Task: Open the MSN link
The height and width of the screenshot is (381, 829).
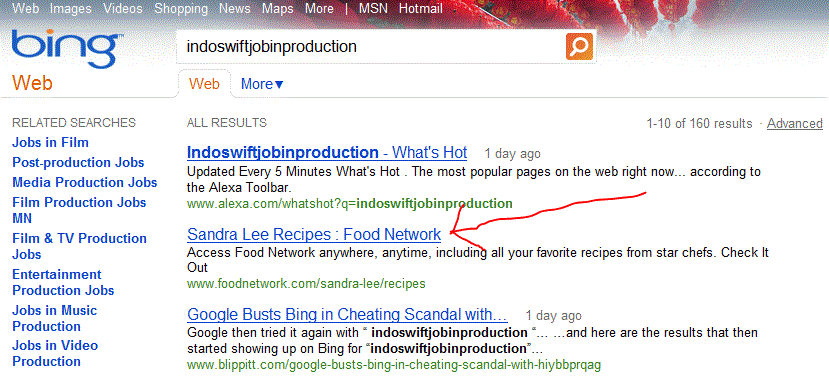Action: (373, 9)
